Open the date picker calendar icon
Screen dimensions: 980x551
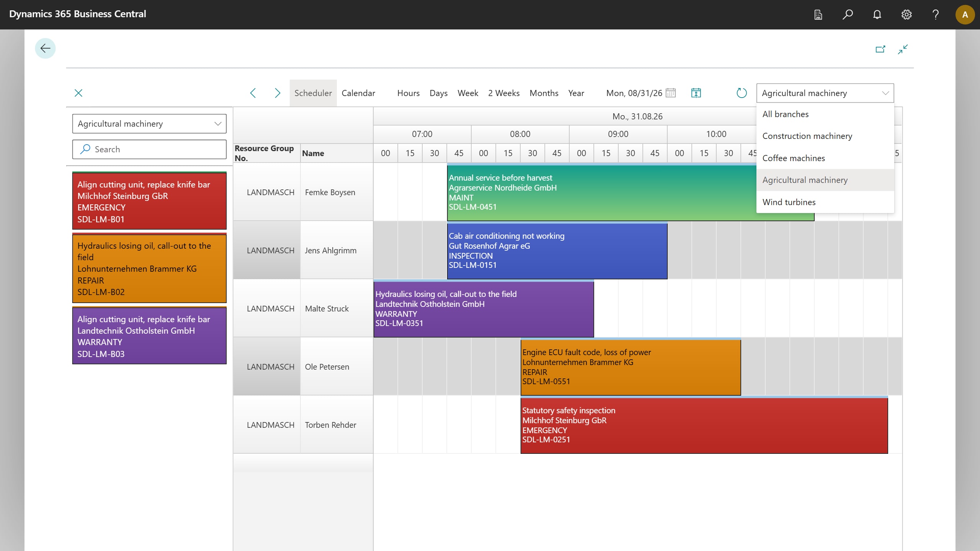click(x=671, y=93)
